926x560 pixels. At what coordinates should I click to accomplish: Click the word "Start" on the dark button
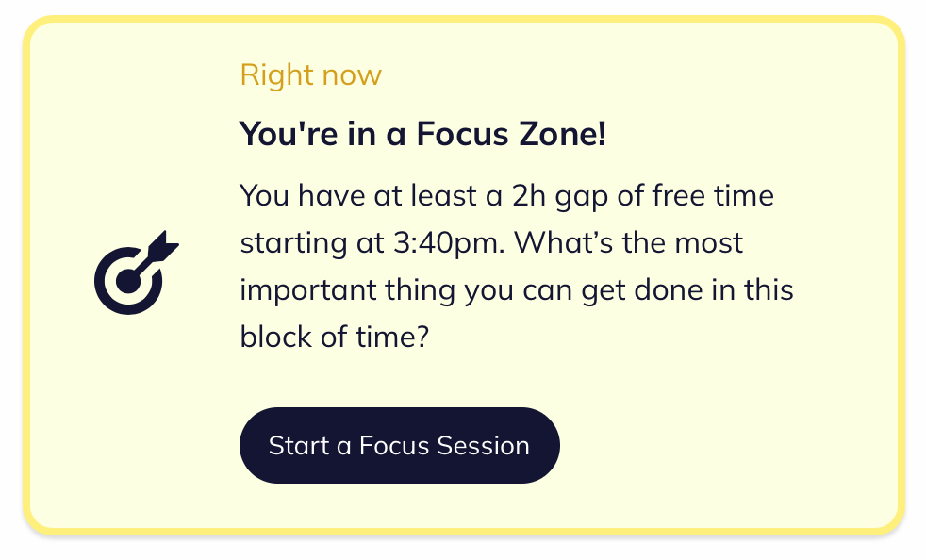click(299, 445)
